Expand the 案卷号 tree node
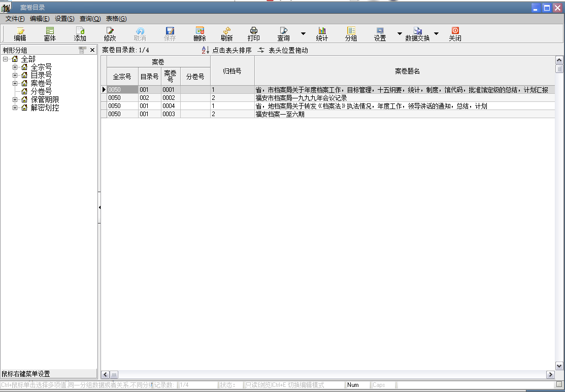This screenshot has width=565, height=392. tap(15, 83)
